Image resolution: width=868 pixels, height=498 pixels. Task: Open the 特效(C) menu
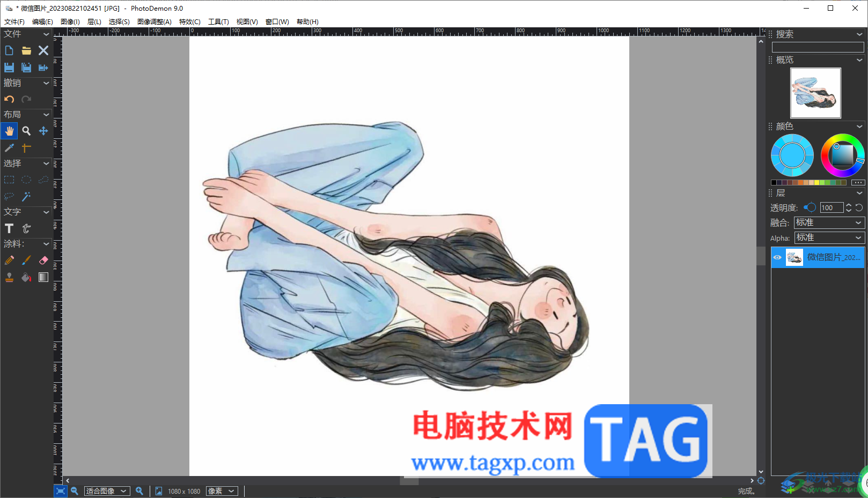(190, 22)
